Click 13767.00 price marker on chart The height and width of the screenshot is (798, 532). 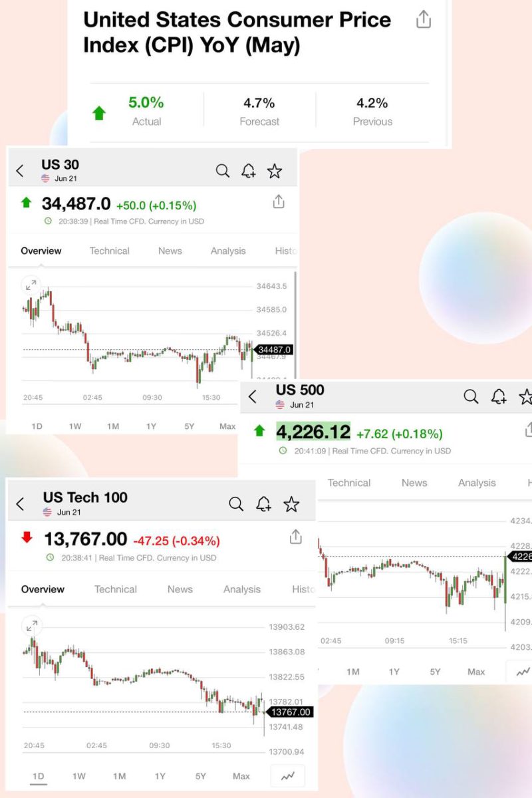tap(291, 712)
